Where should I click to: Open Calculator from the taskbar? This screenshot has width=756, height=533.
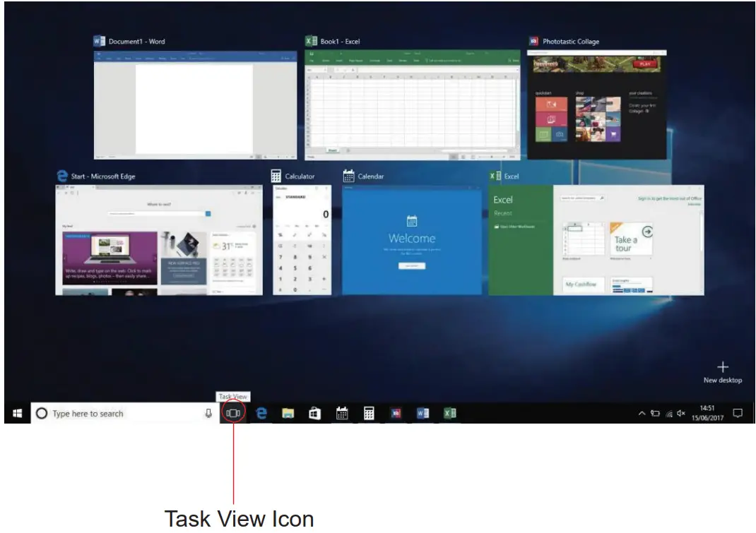pos(370,413)
